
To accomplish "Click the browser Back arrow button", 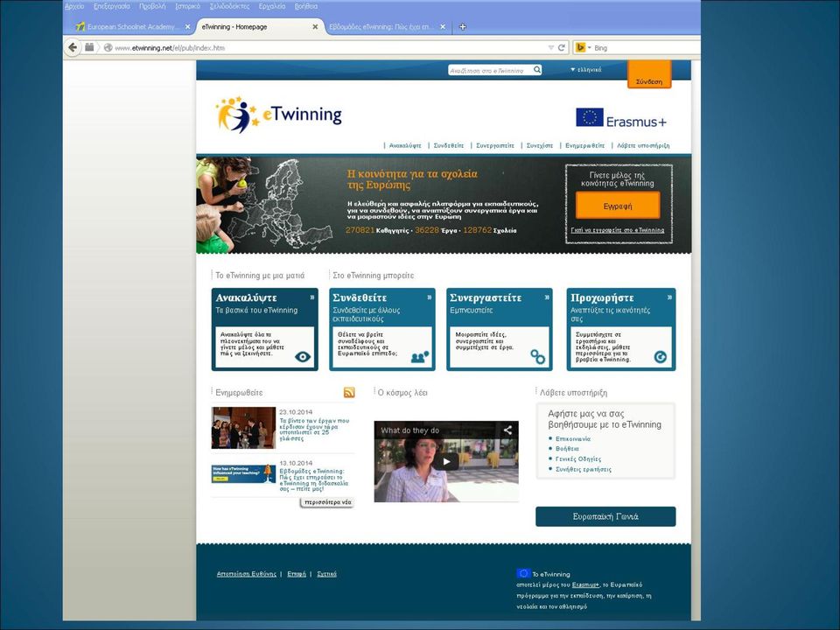I will [73, 47].
